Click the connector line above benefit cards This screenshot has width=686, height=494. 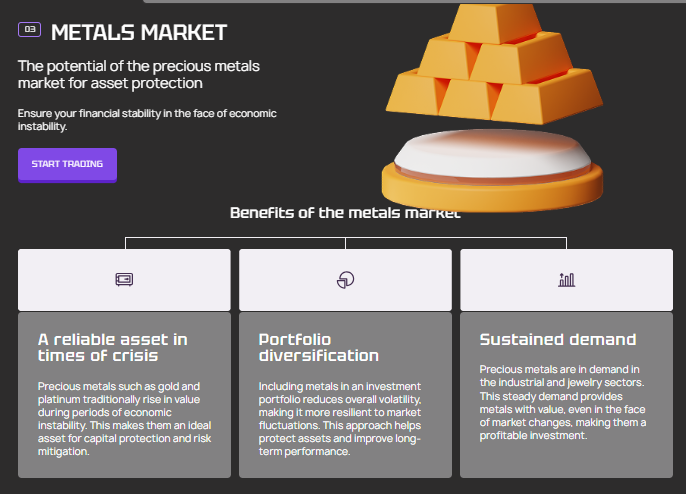(x=235, y=239)
